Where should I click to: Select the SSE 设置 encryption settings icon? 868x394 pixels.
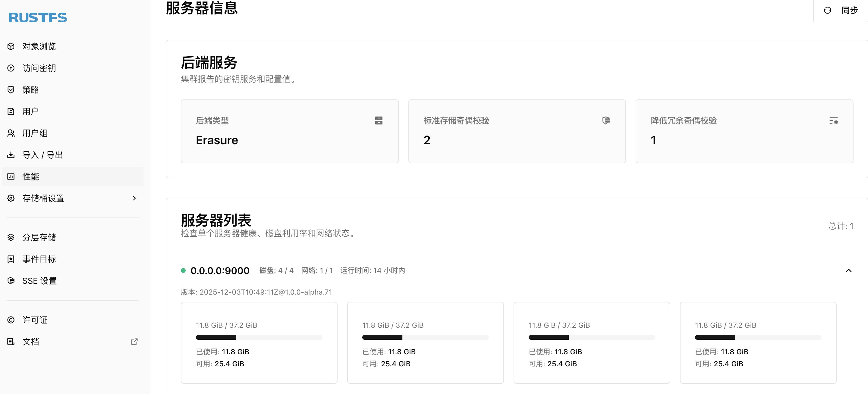click(x=11, y=280)
